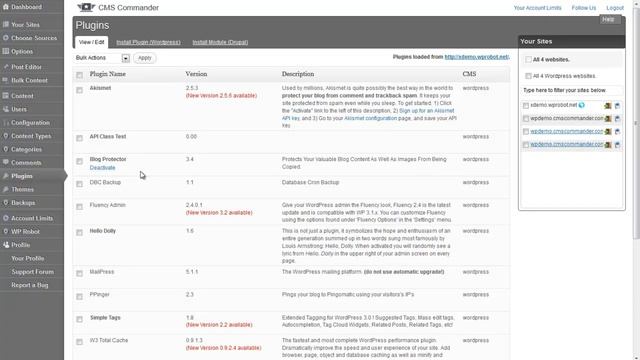Click 'New Version 3.2 available' text
640x360 pixels.
tap(219, 213)
